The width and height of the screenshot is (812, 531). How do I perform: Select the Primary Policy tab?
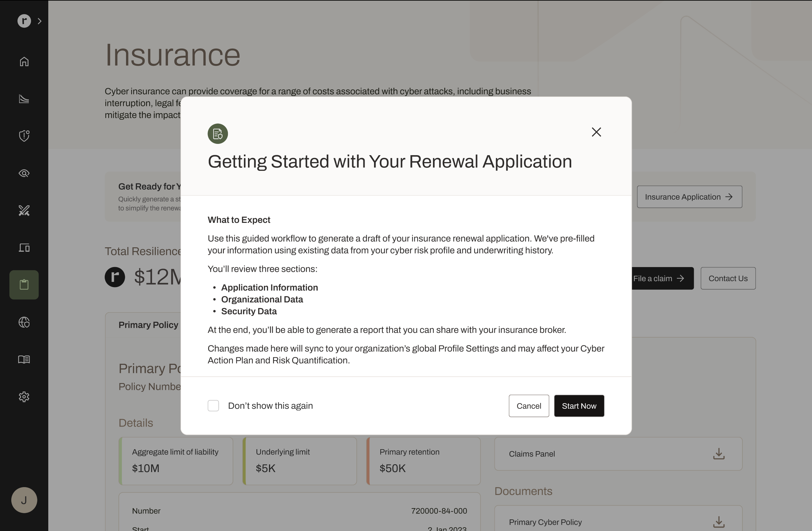148,325
